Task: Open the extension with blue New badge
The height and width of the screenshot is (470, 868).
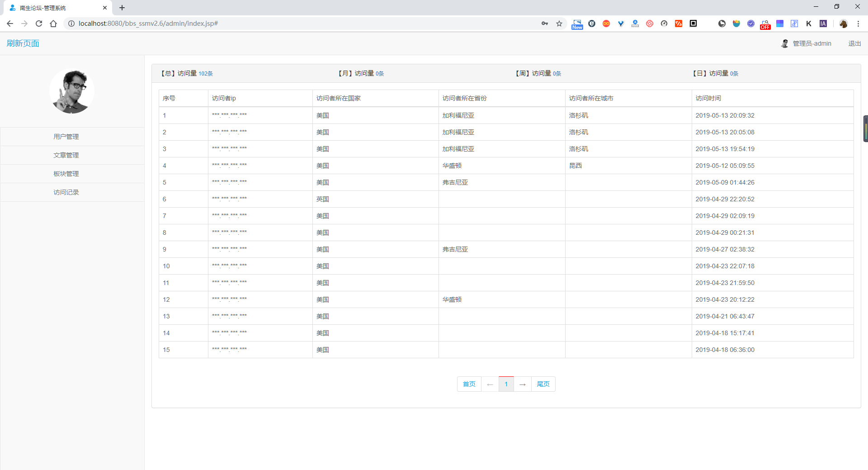Action: coord(577,24)
